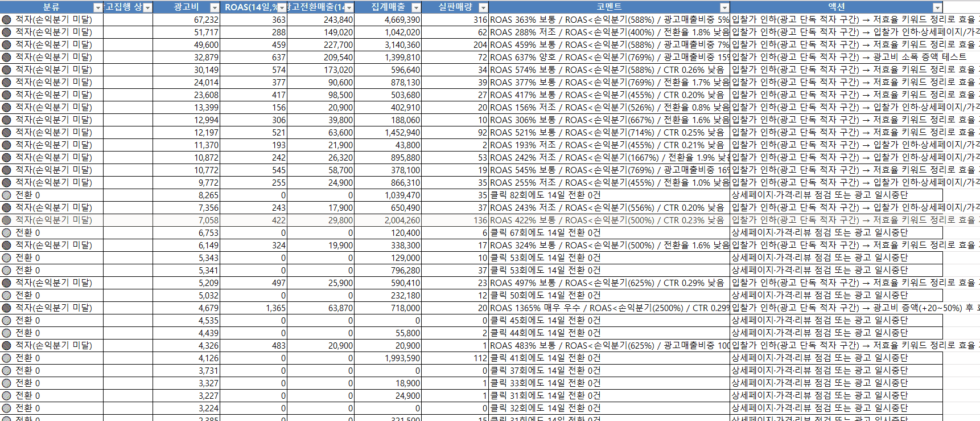Open the 집계매출 filter dropdown
Viewport: 980px width, 421px height.
pos(416,7)
